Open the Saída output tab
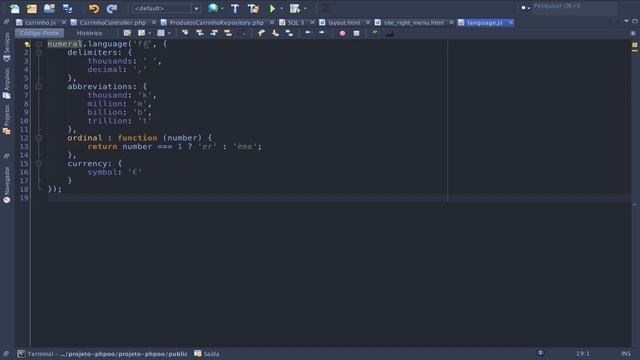Screen dimensions: 640x360 tap(207, 354)
